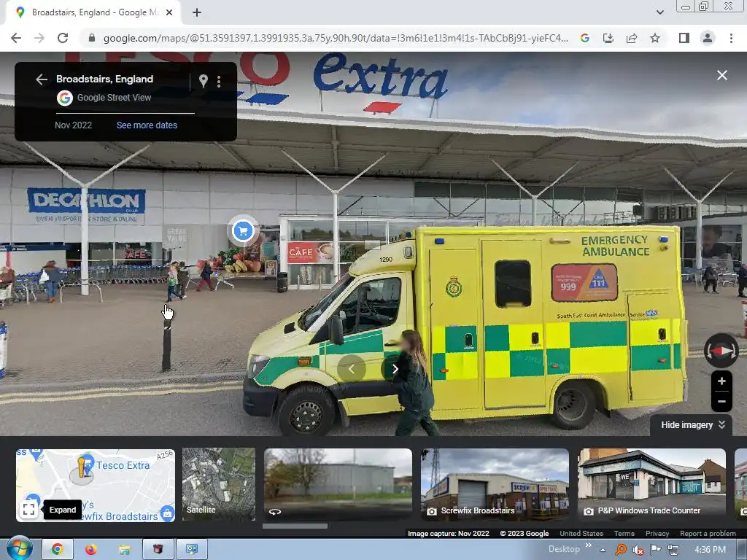
Task: Open a new tab with the plus button
Action: (197, 12)
